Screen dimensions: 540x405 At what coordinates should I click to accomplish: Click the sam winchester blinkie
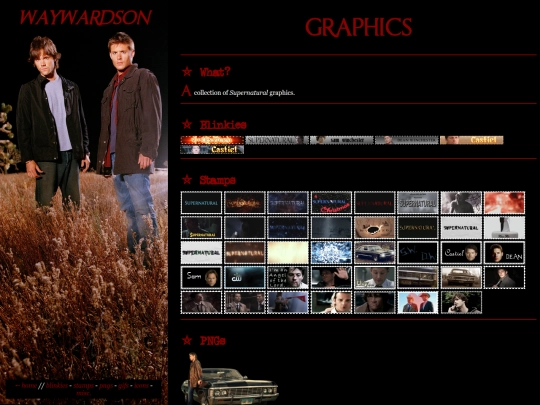click(342, 140)
